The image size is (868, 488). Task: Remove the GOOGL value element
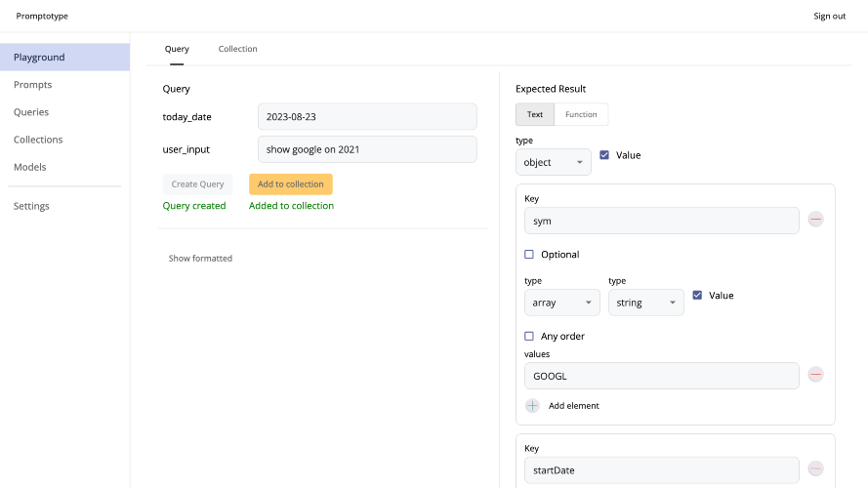(815, 375)
